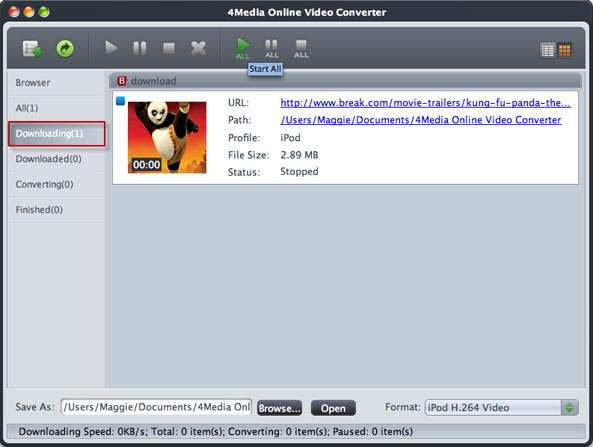The width and height of the screenshot is (593, 447).
Task: Click the single Pause toolbar icon
Action: (140, 48)
